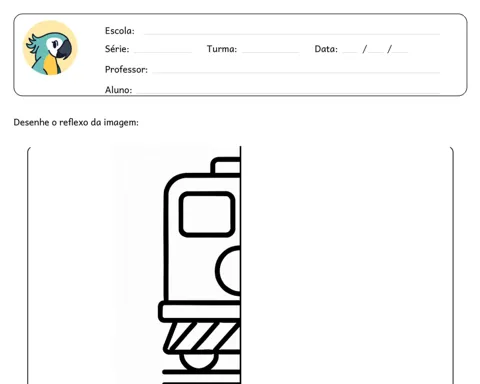Click the Professor blank line

pyautogui.click(x=296, y=72)
